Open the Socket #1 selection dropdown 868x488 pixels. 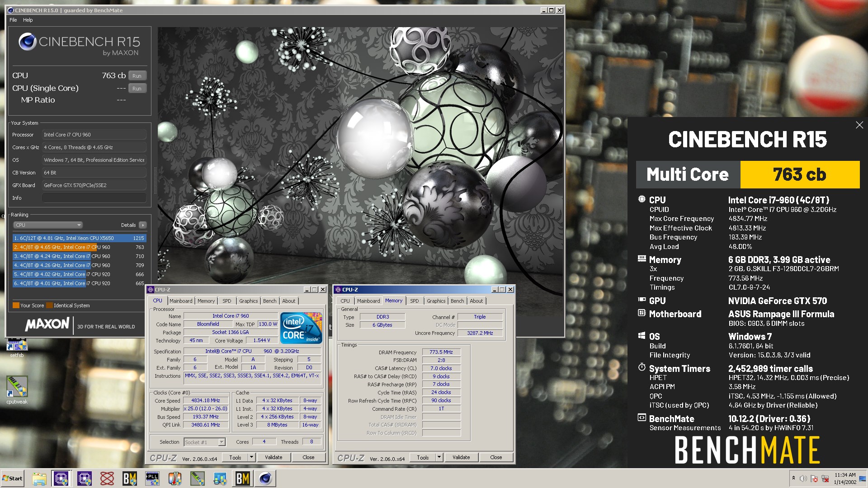pos(204,442)
